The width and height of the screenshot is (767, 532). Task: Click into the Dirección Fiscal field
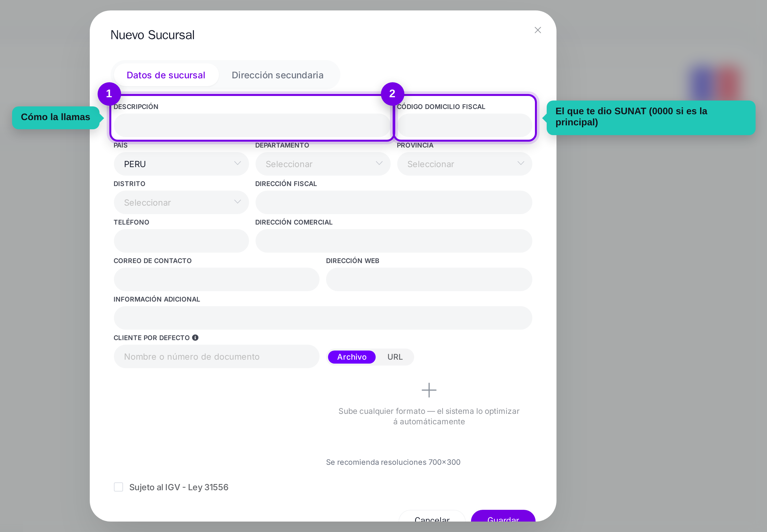coord(394,202)
